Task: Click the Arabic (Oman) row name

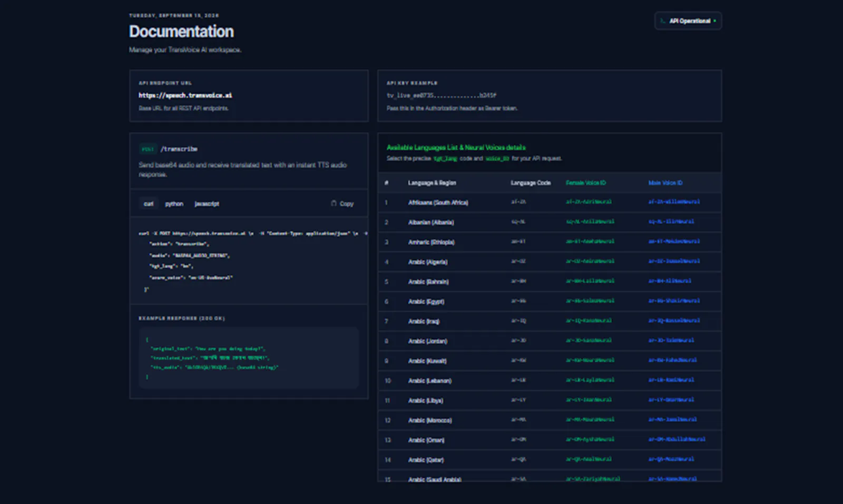Action: [x=426, y=440]
